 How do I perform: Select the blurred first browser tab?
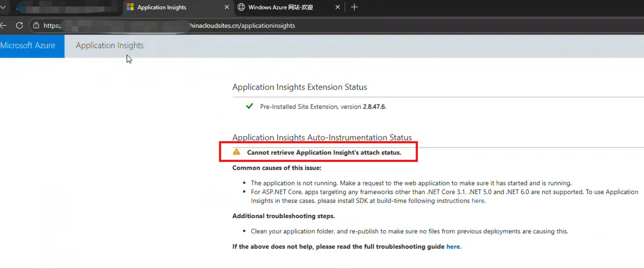tap(68, 7)
